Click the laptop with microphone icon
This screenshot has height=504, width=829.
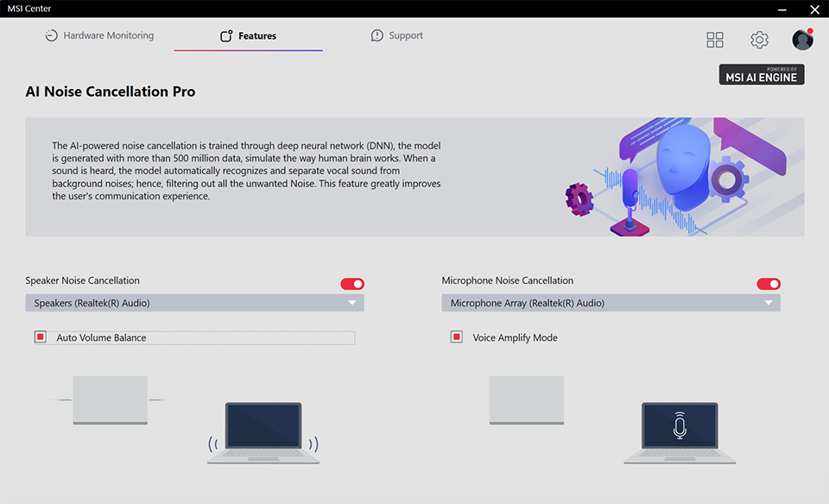pos(680,433)
